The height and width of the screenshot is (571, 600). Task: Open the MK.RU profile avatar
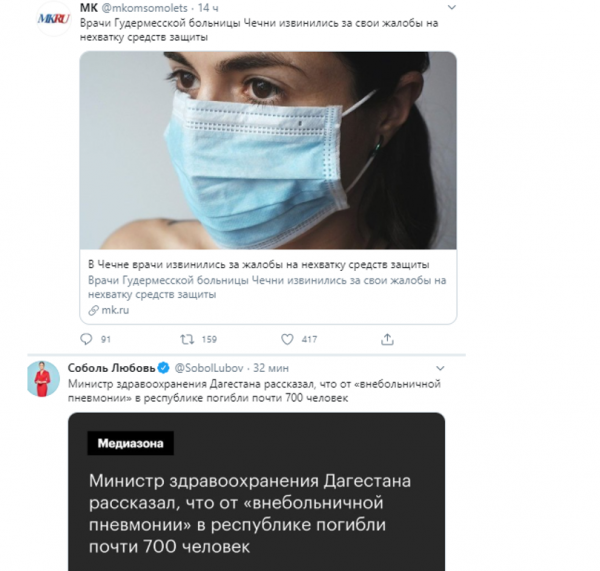click(53, 19)
